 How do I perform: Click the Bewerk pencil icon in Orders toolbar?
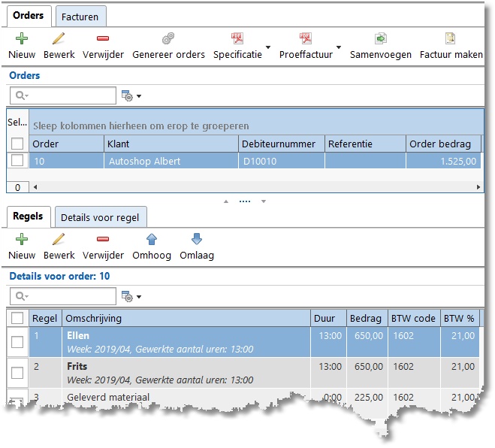click(x=59, y=38)
